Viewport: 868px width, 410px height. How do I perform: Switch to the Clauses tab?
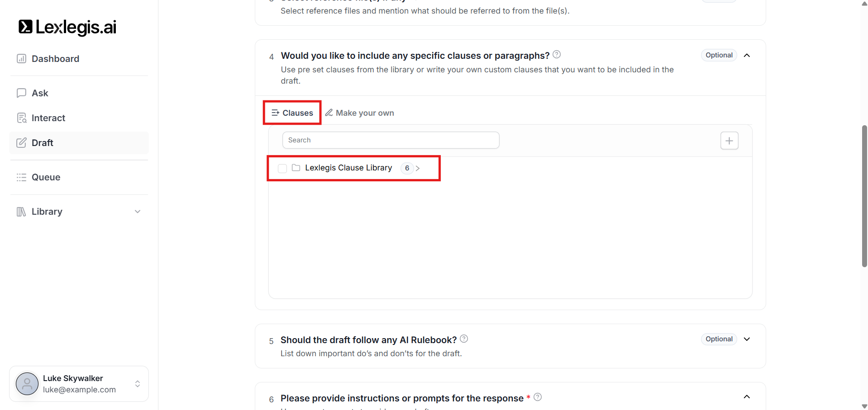click(x=292, y=113)
